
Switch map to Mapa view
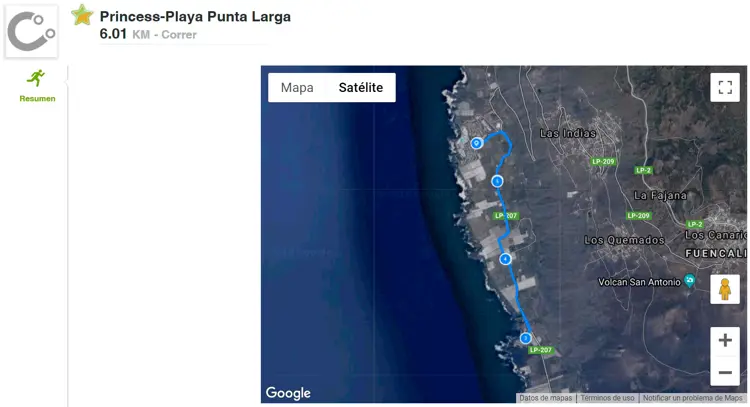click(x=297, y=88)
